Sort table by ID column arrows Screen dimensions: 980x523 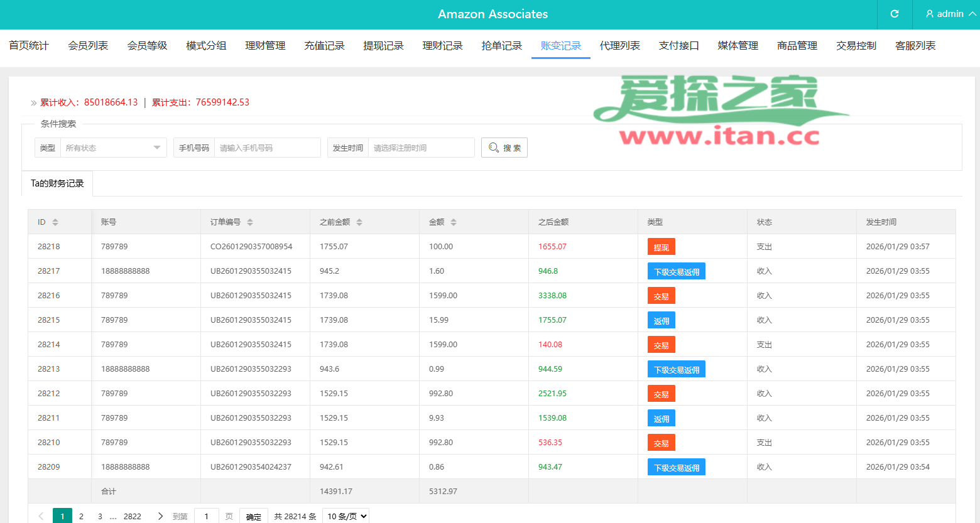tap(55, 222)
